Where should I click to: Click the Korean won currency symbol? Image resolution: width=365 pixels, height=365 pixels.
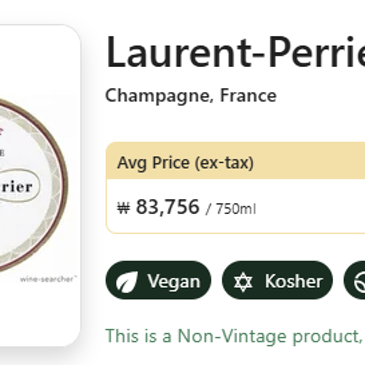coord(123,208)
